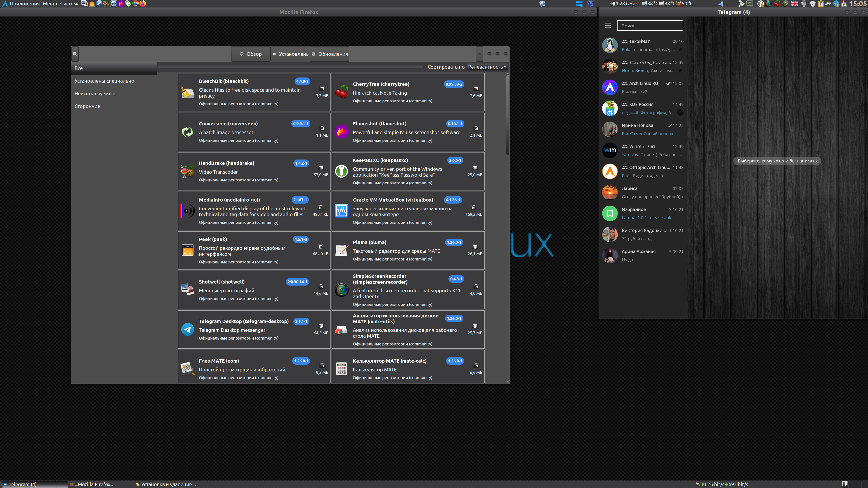
Task: Select Неиспользуемые in sidebar
Action: [114, 94]
